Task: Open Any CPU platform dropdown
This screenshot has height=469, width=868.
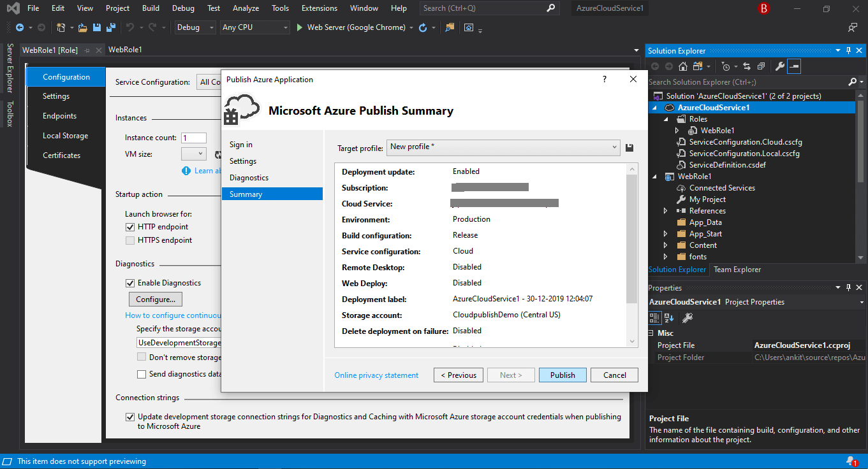Action: click(254, 27)
